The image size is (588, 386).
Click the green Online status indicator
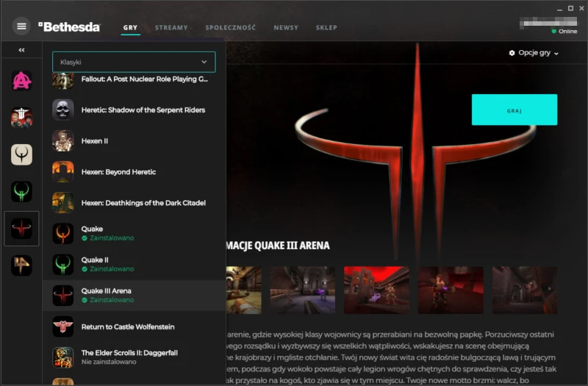pos(553,31)
